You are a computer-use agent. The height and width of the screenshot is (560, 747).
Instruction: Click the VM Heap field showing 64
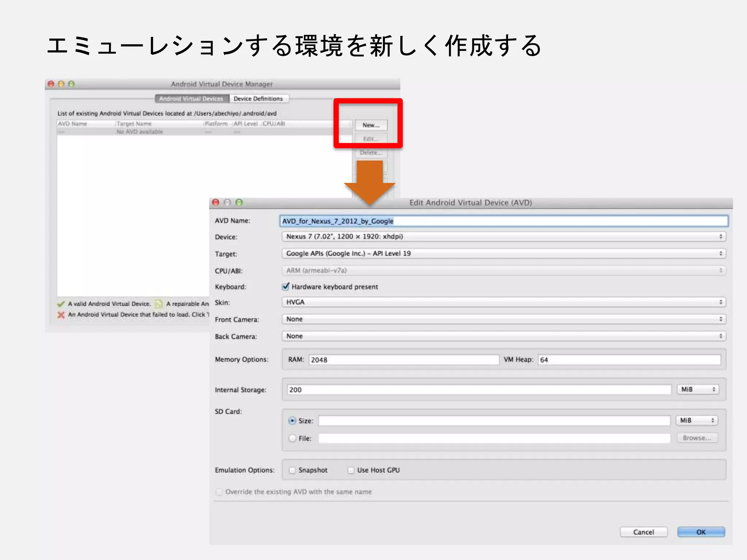630,360
